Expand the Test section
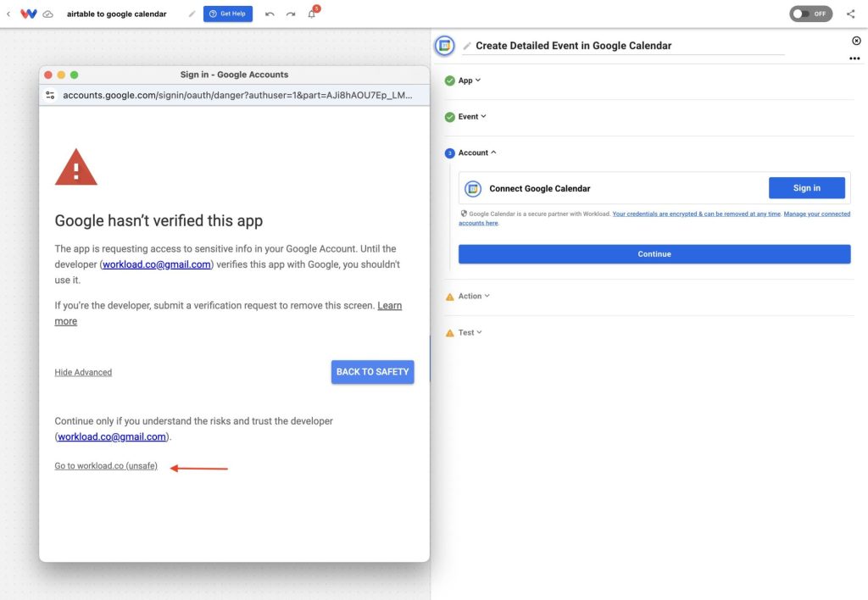The height and width of the screenshot is (600, 868). (x=470, y=333)
